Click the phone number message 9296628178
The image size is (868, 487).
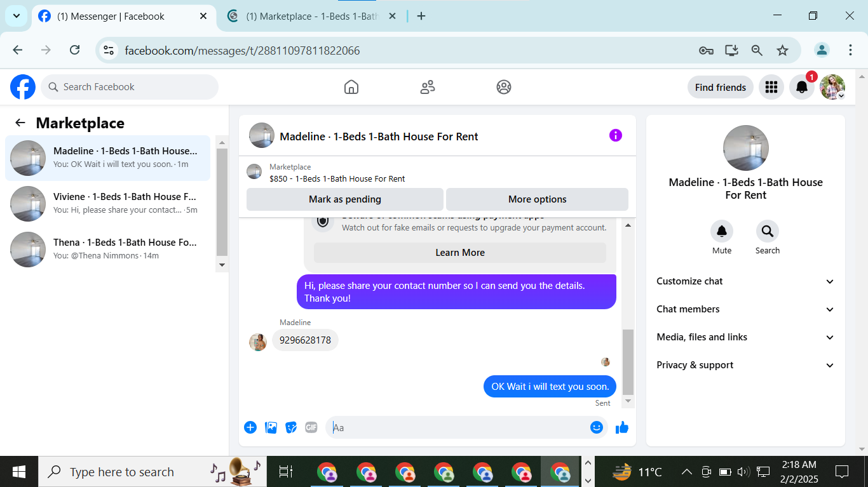(305, 340)
